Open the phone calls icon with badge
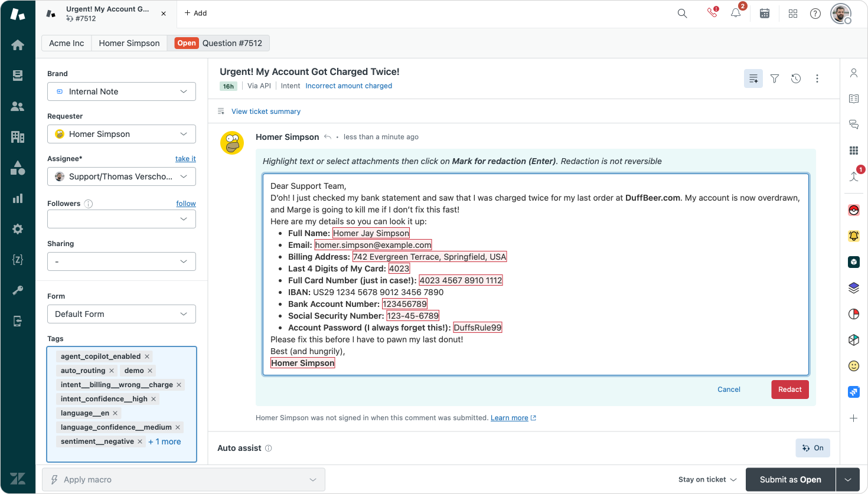 point(713,12)
